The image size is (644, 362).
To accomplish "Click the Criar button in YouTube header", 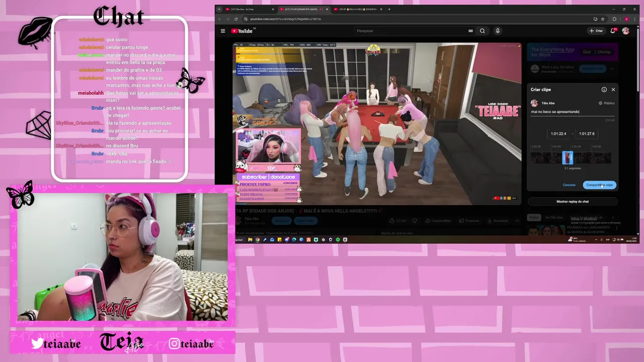I will (596, 31).
